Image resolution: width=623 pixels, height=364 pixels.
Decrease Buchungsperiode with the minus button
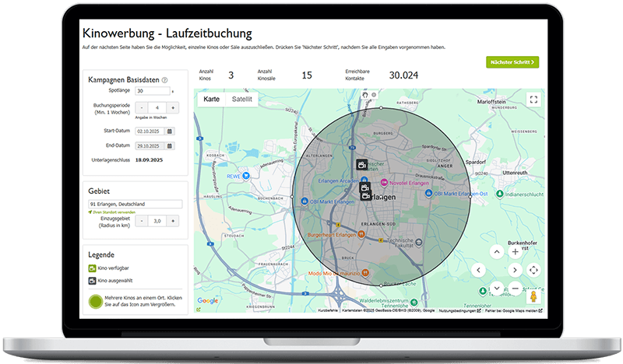coord(142,107)
